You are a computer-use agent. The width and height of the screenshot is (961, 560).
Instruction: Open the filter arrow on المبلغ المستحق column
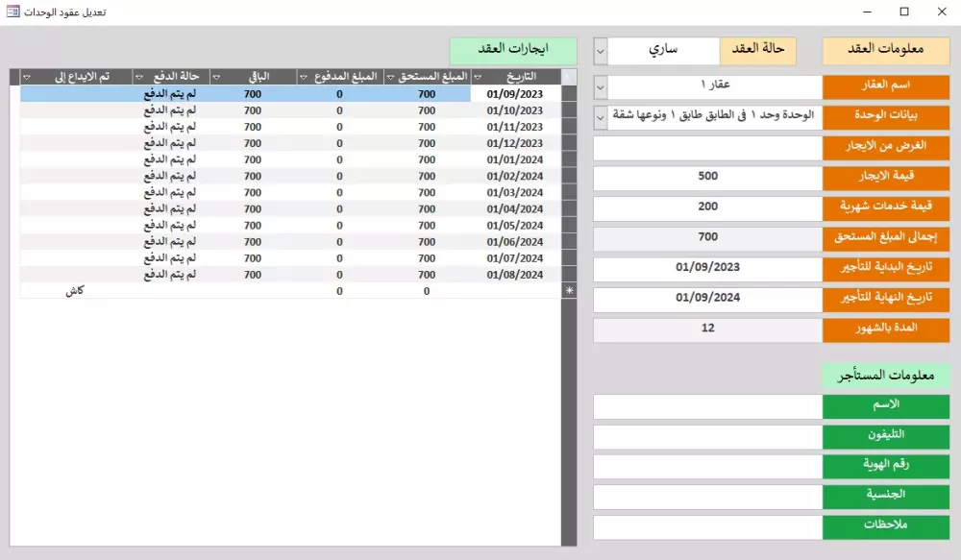coord(389,76)
